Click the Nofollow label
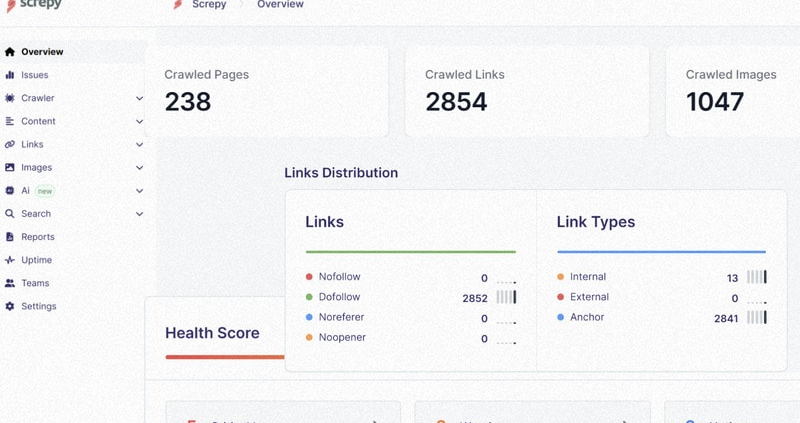Image resolution: width=800 pixels, height=423 pixels. (x=339, y=277)
